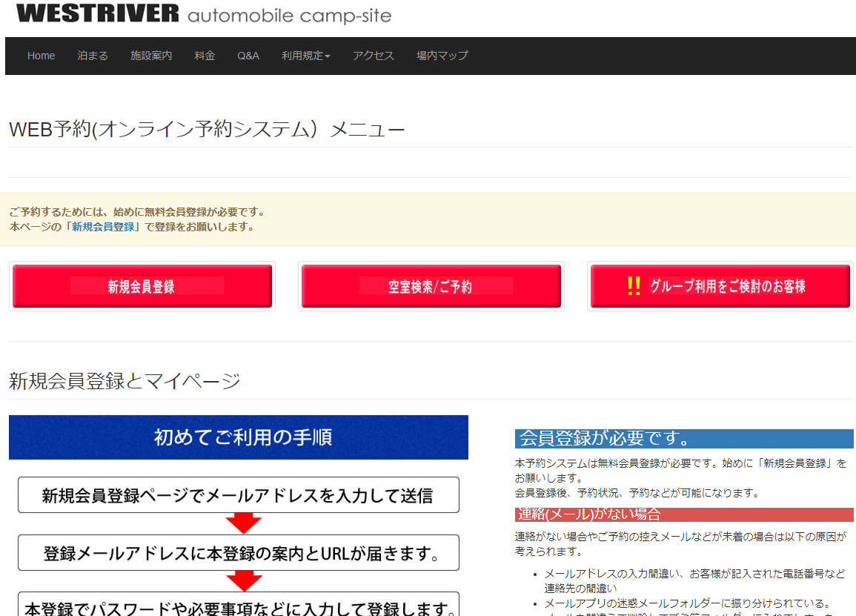
Task: Click the WESTRIVER site logo
Action: (204, 13)
